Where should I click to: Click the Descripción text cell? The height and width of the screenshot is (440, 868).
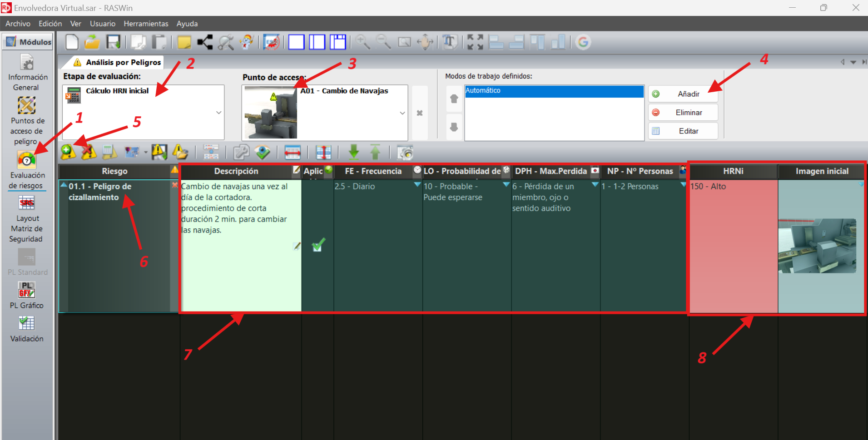click(x=241, y=246)
